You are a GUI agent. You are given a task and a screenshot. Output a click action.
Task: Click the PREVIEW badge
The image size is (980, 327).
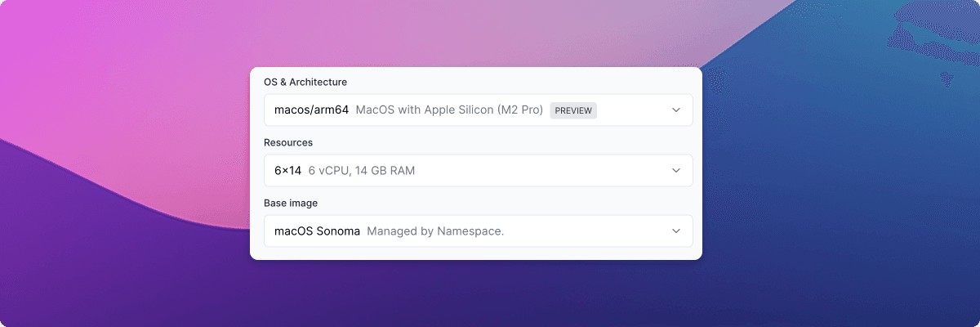(x=573, y=110)
